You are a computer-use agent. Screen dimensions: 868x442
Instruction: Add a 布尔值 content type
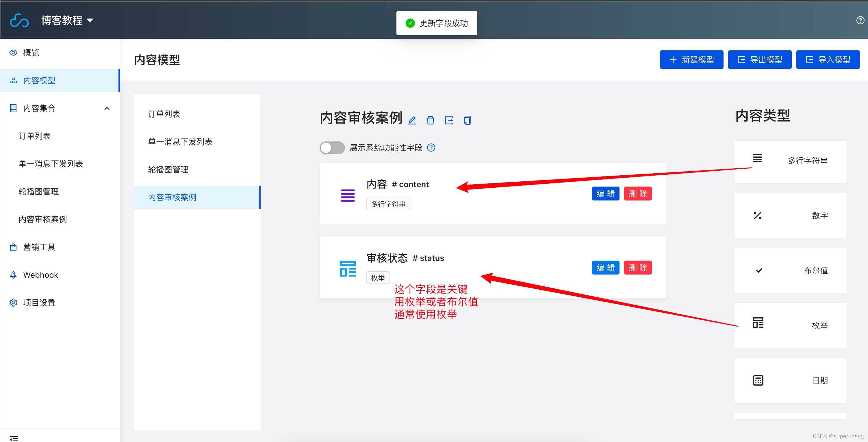790,270
